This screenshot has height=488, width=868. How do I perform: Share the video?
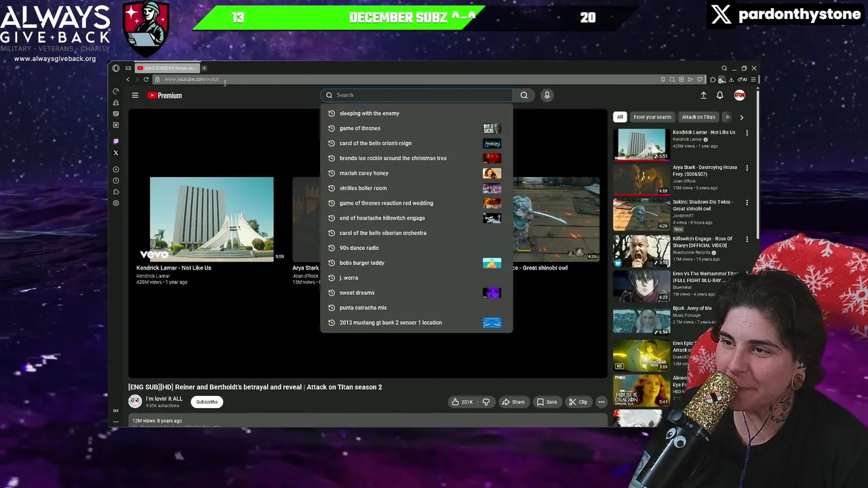tap(513, 402)
